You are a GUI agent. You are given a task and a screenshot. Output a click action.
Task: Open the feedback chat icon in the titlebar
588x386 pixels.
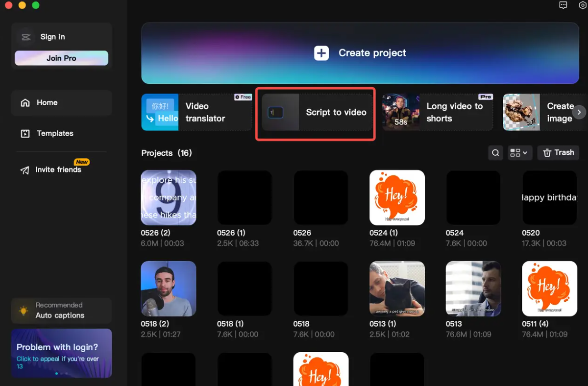pyautogui.click(x=563, y=5)
